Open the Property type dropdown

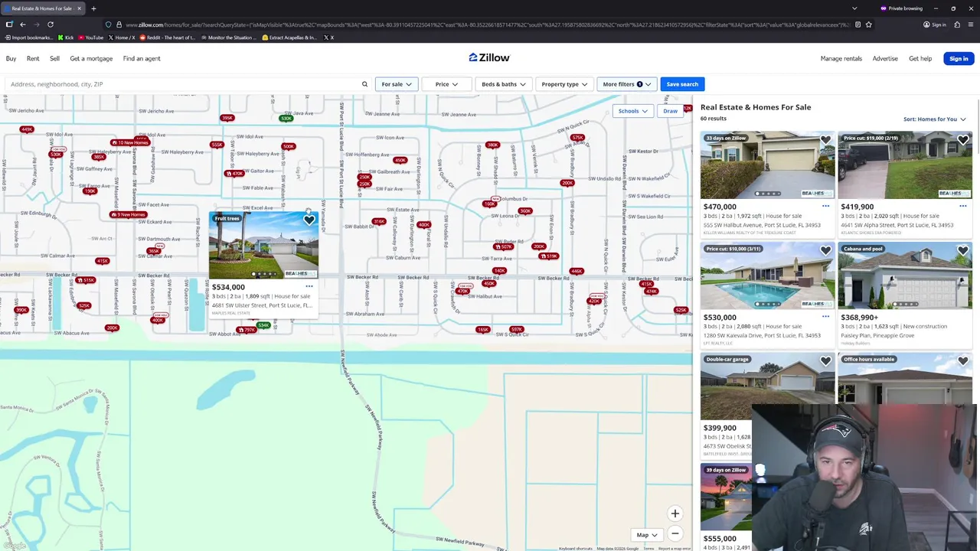click(x=564, y=84)
